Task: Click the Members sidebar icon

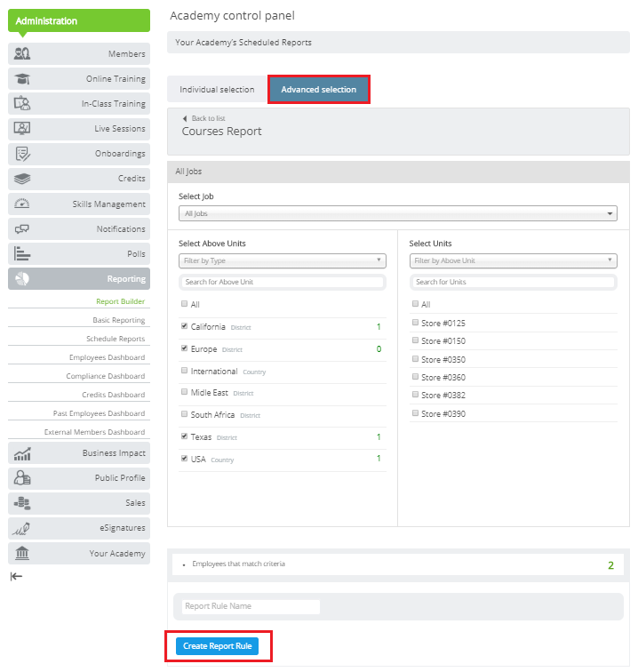Action: [23, 53]
